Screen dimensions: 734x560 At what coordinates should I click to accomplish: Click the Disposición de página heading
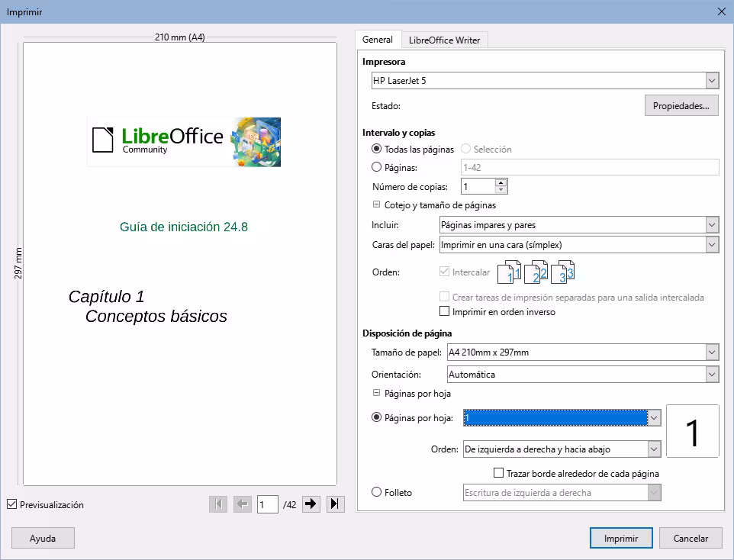(407, 333)
